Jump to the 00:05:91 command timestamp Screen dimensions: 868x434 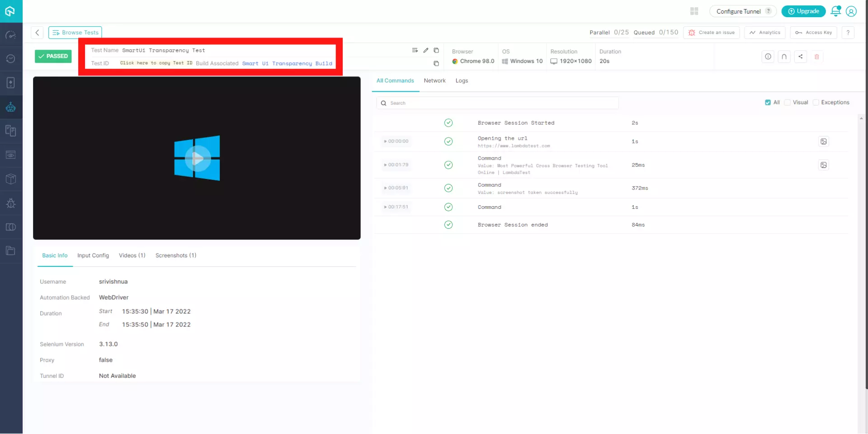tap(396, 188)
